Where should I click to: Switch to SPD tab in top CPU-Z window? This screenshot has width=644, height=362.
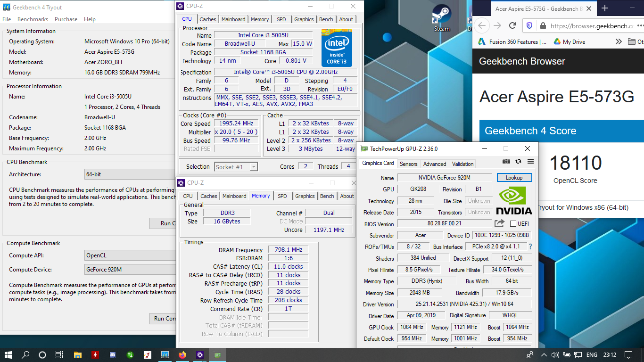[x=281, y=19]
